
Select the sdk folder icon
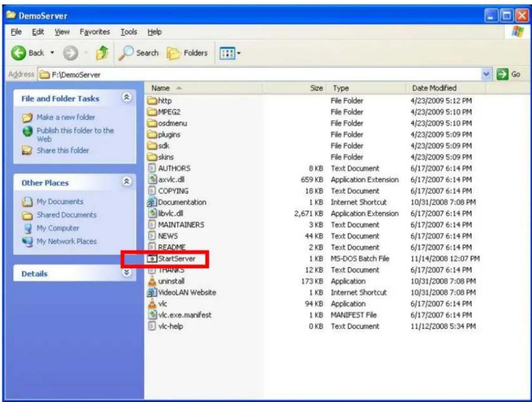click(152, 146)
